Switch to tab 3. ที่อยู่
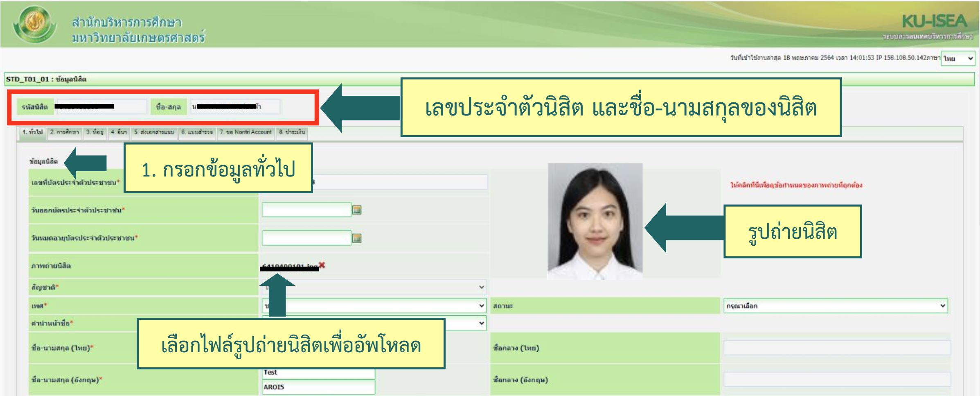The image size is (980, 396). pos(95,132)
